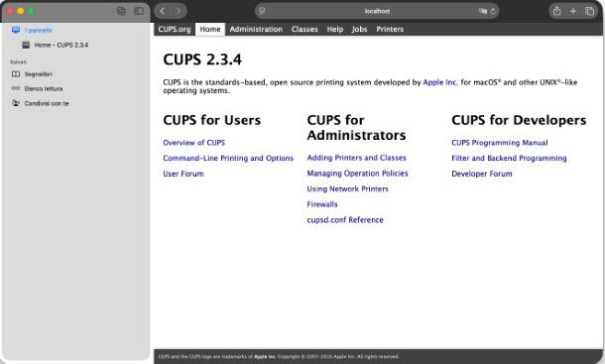Click the translate icon in address bar

coord(483,11)
